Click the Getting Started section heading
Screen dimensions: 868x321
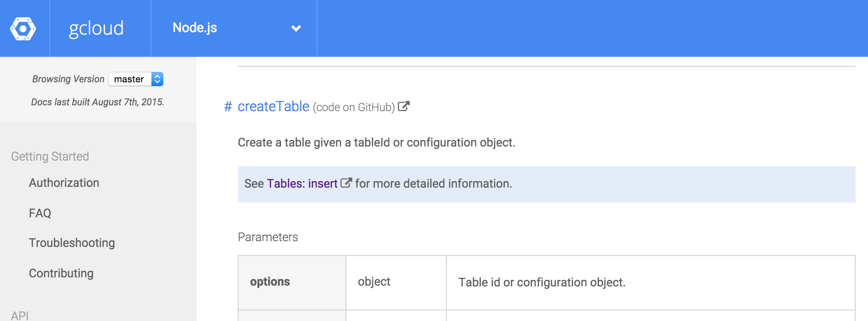pyautogui.click(x=50, y=156)
